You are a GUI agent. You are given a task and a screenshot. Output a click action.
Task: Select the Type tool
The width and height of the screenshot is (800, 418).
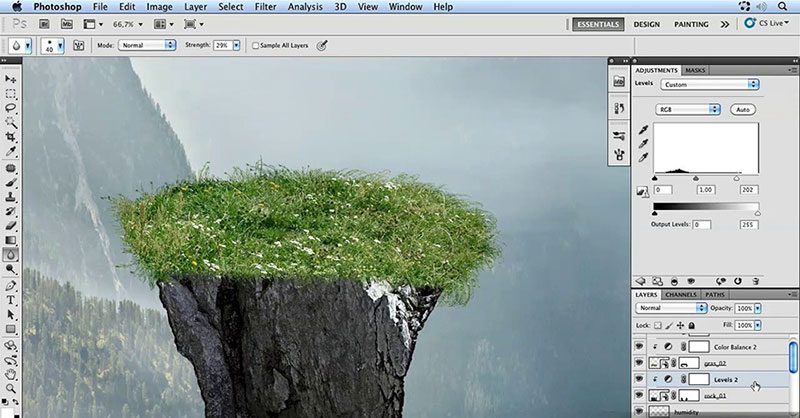(10, 300)
